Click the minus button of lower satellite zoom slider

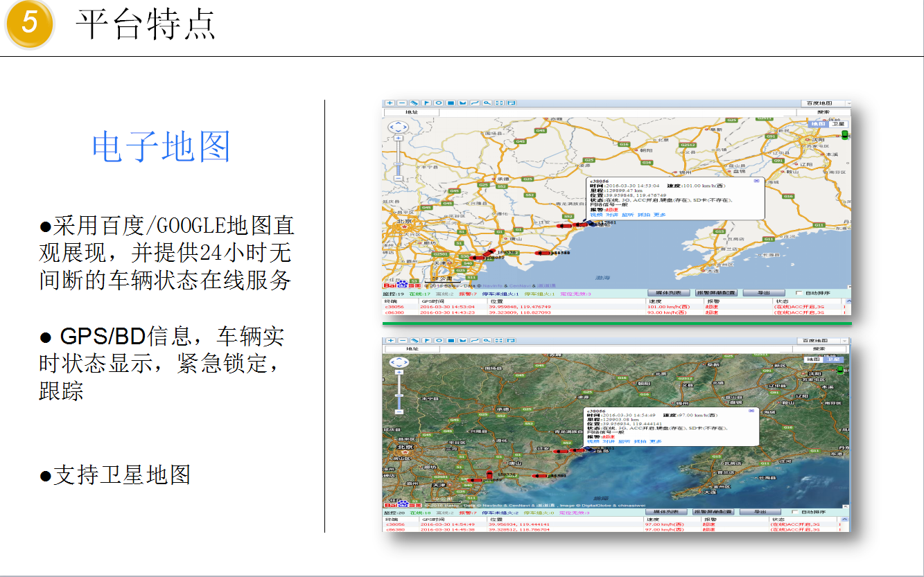click(x=399, y=411)
